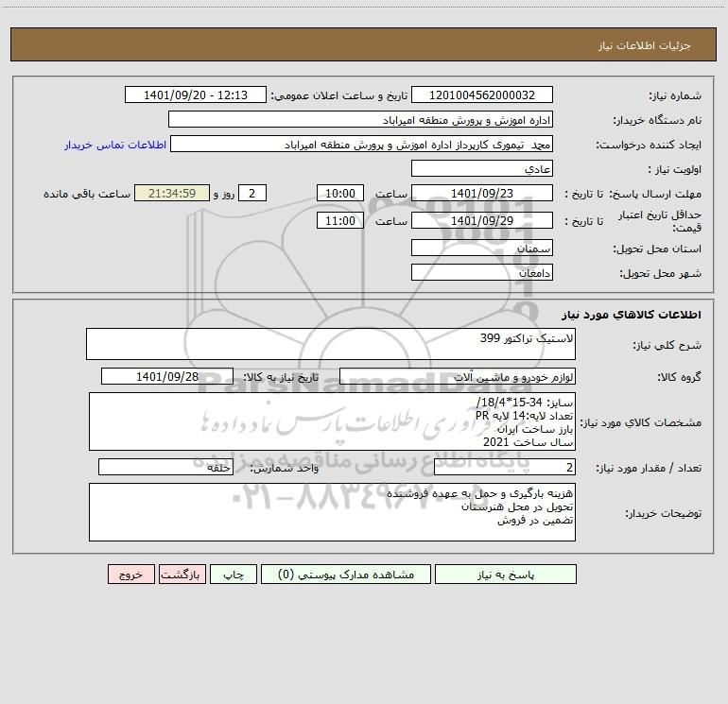Select the شماره نیاز field 1201004562000032
The height and width of the screenshot is (704, 728).
point(482,94)
